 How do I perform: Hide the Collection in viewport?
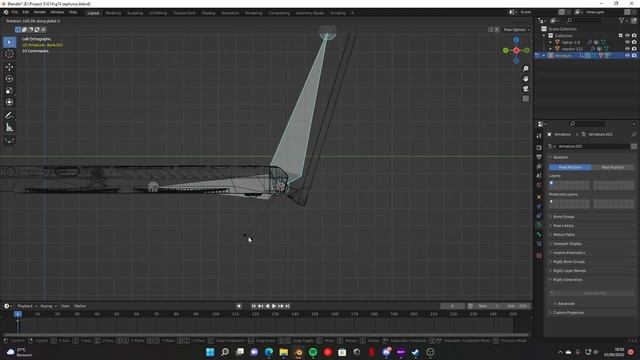click(627, 36)
